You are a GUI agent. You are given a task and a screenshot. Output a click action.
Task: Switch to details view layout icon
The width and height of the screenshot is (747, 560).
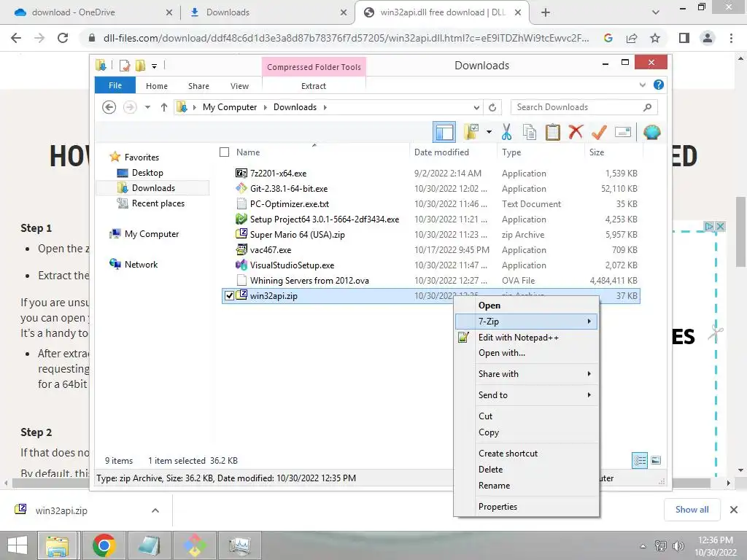click(639, 460)
